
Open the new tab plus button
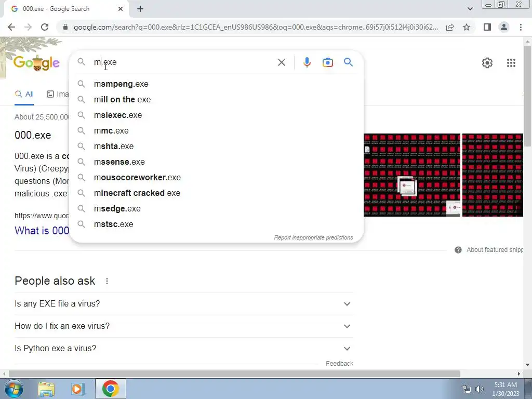click(x=140, y=9)
